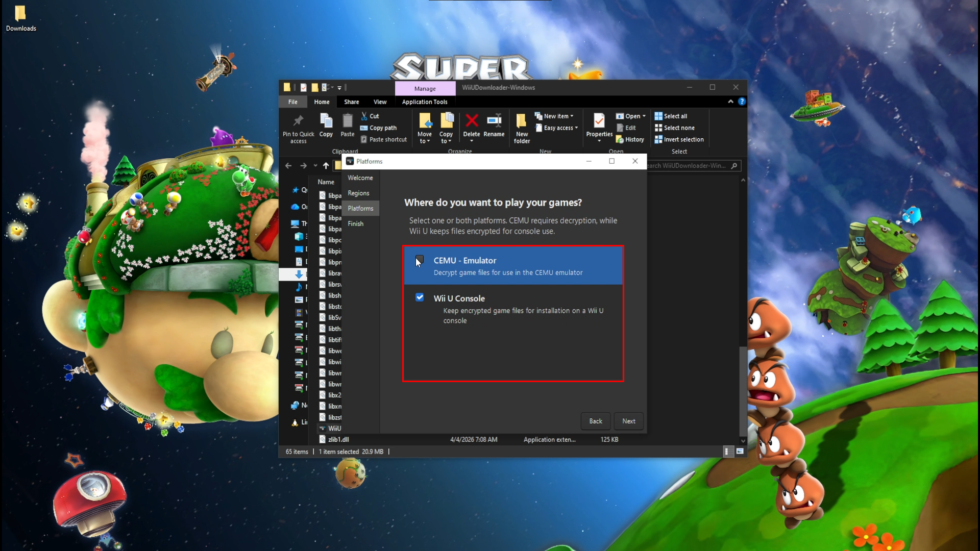The image size is (980, 551).
Task: Click the Cut scissors icon
Action: click(x=364, y=116)
